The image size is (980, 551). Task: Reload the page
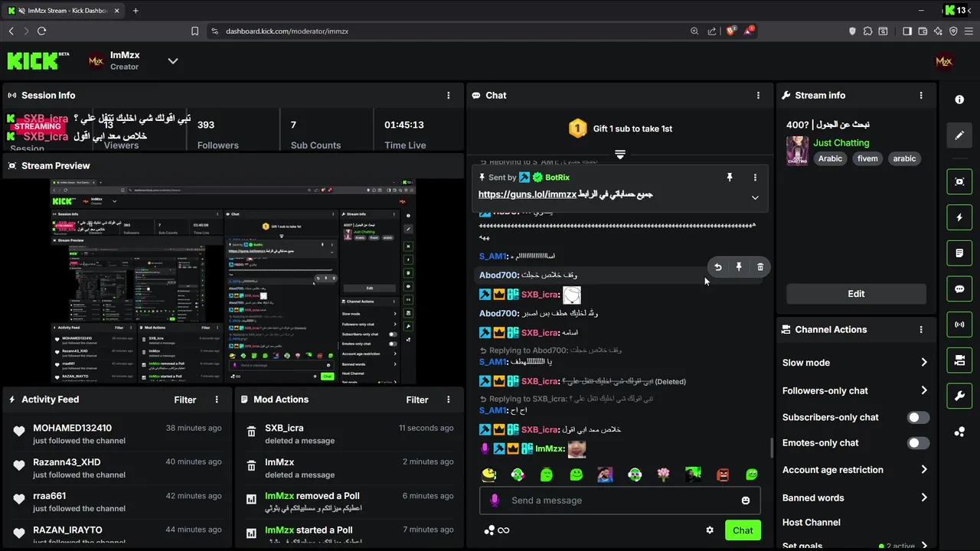[41, 31]
